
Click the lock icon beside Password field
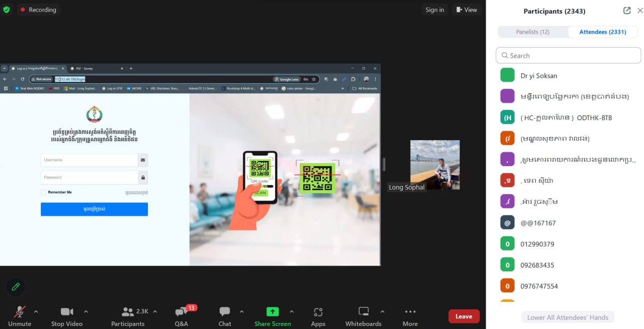pyautogui.click(x=143, y=178)
